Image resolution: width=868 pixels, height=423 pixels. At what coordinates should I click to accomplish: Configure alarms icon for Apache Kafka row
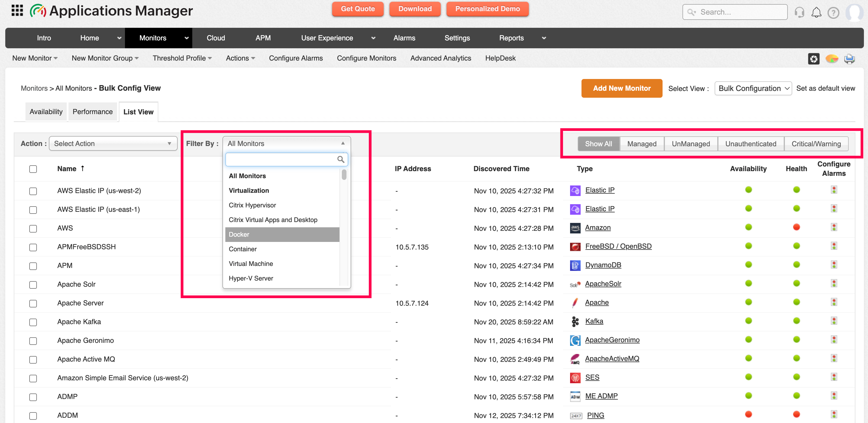click(x=834, y=321)
